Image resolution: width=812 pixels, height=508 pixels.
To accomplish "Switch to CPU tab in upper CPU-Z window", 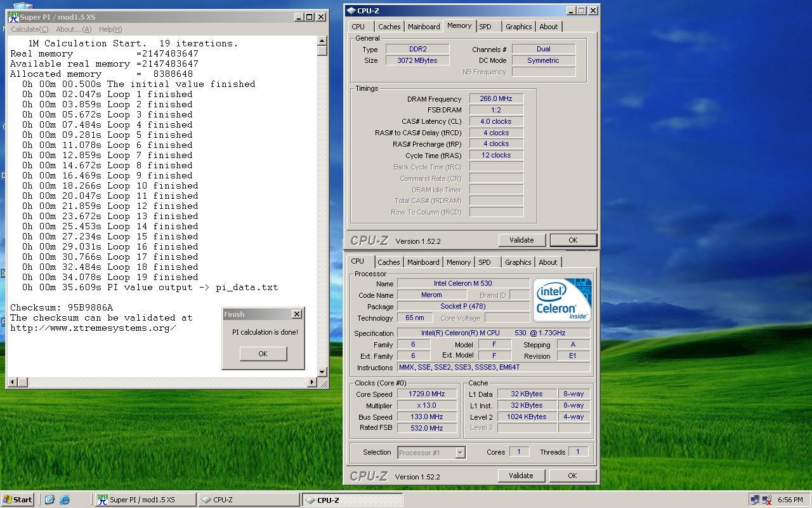I will point(358,27).
